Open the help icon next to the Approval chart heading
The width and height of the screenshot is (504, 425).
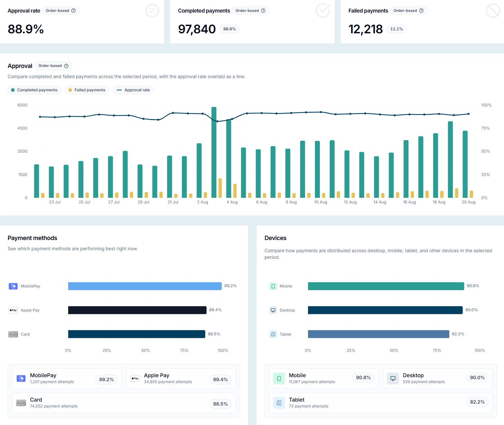click(x=66, y=66)
